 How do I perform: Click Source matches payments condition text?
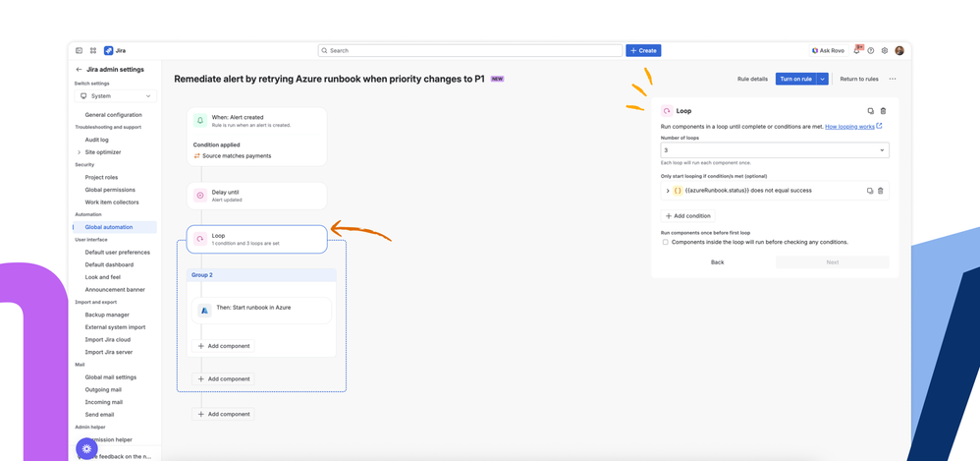[237, 155]
